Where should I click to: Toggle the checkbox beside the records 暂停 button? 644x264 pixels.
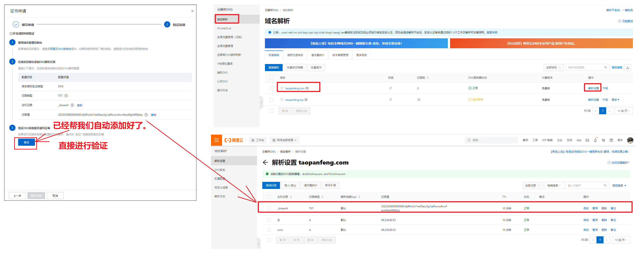click(269, 240)
